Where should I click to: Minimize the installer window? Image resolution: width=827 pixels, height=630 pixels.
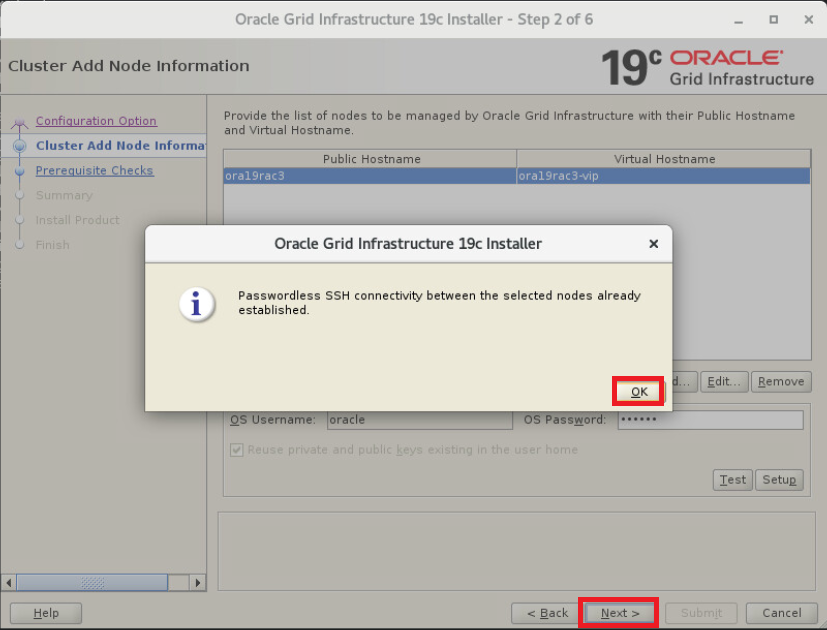738,20
